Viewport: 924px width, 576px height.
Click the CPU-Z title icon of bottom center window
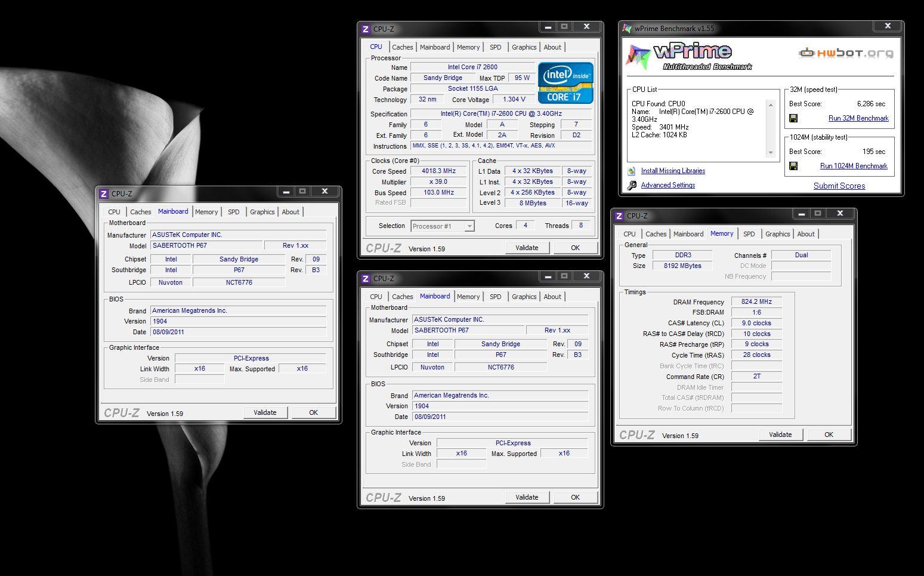point(366,278)
